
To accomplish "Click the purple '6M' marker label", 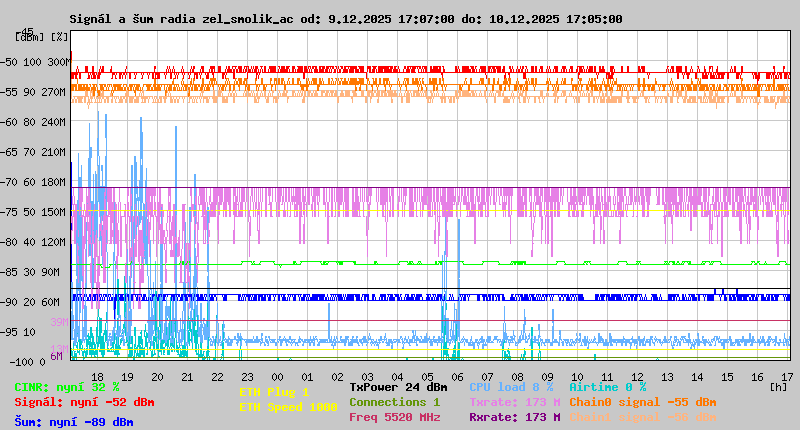I will click(x=57, y=356).
